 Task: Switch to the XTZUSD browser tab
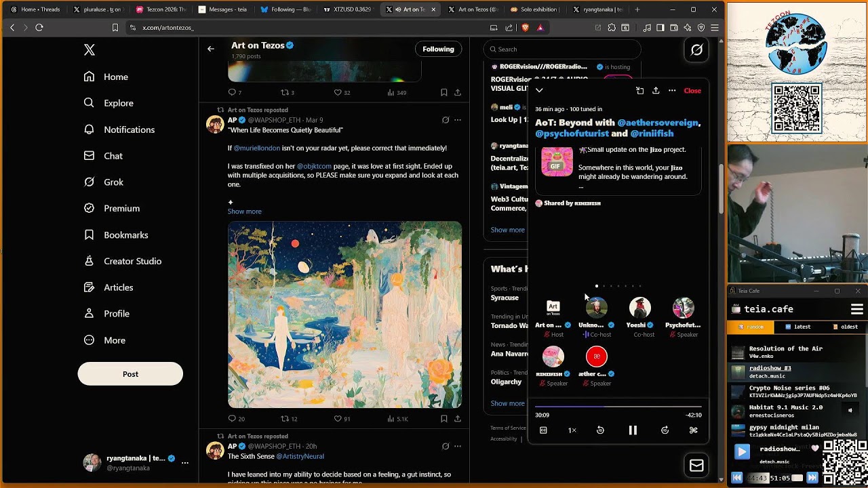(347, 9)
